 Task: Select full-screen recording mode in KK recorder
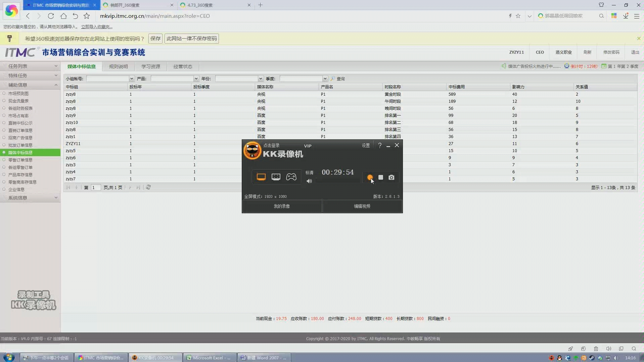261,177
